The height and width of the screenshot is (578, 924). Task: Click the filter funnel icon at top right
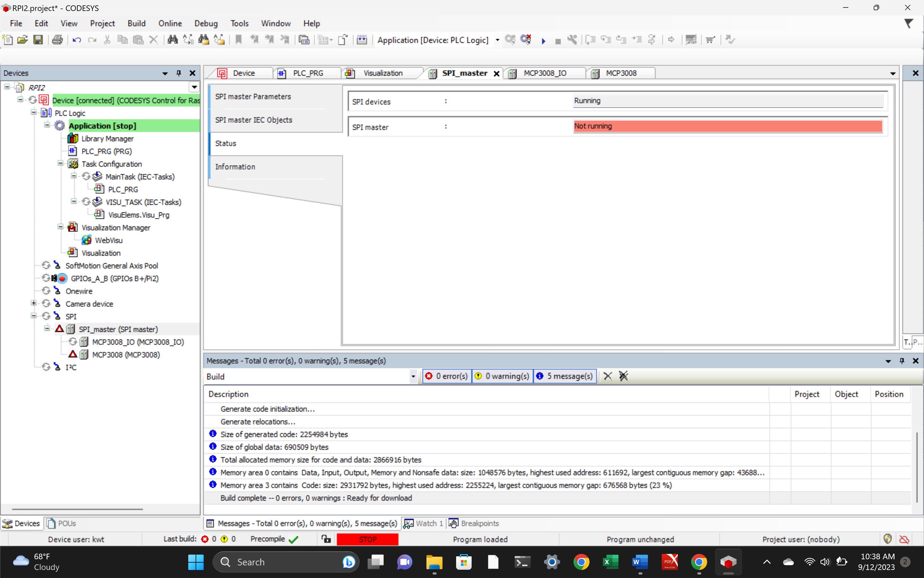click(x=908, y=24)
